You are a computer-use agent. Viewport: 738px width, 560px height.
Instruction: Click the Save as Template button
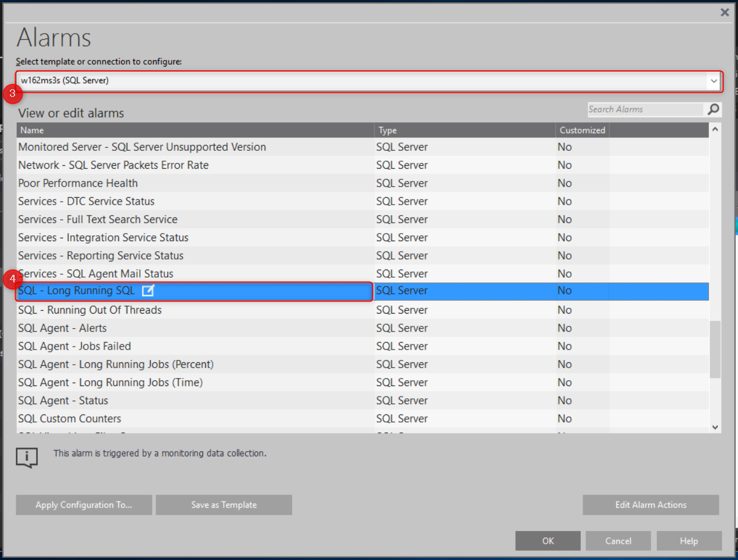point(224,504)
